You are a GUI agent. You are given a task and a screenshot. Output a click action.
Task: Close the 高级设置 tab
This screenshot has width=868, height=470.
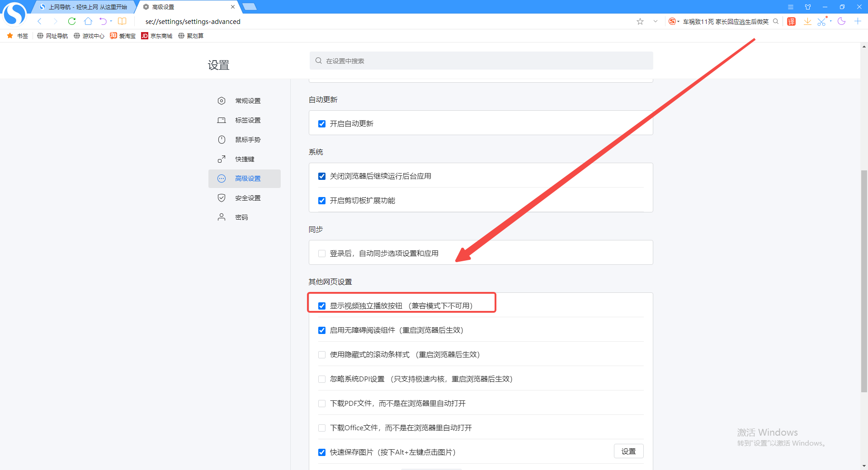(233, 7)
